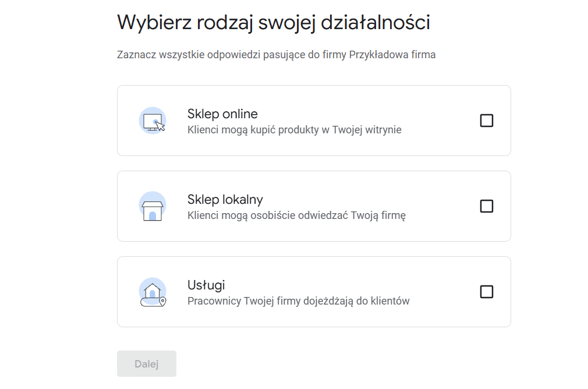Tick the Sklep online checkbox
The height and width of the screenshot is (389, 588).
[486, 121]
